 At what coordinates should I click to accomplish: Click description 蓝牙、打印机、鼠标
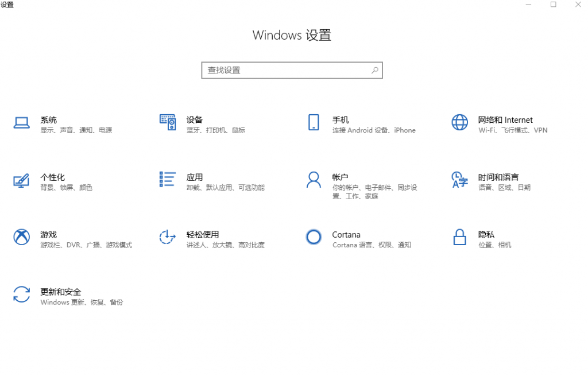click(216, 130)
